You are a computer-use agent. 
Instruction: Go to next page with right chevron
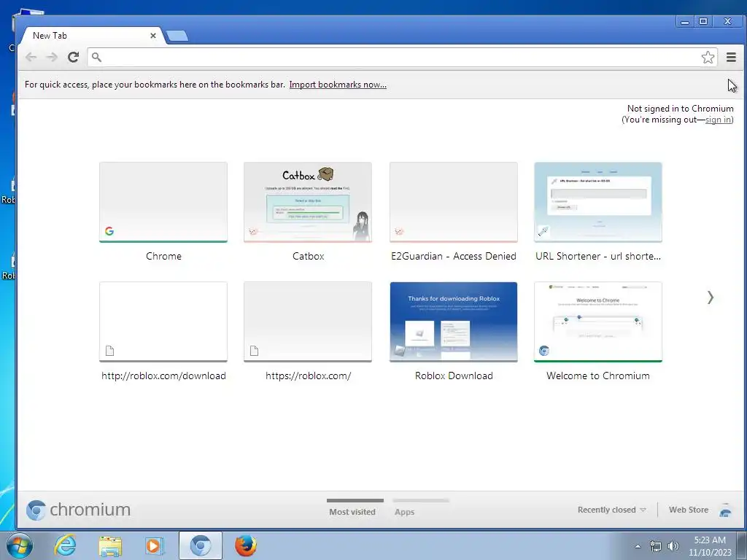711,297
